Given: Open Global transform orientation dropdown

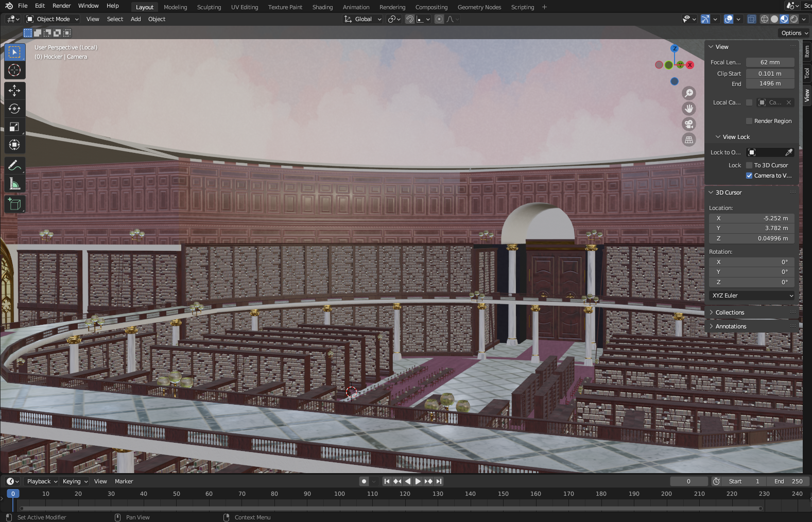Looking at the screenshot, I should tap(363, 19).
